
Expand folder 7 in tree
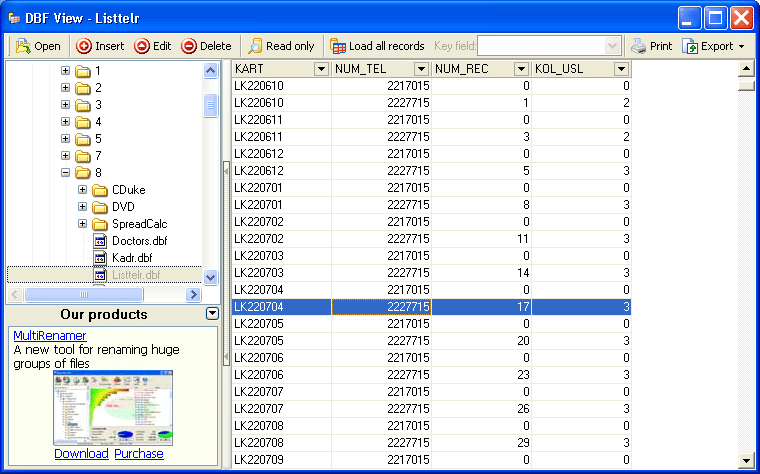click(65, 156)
